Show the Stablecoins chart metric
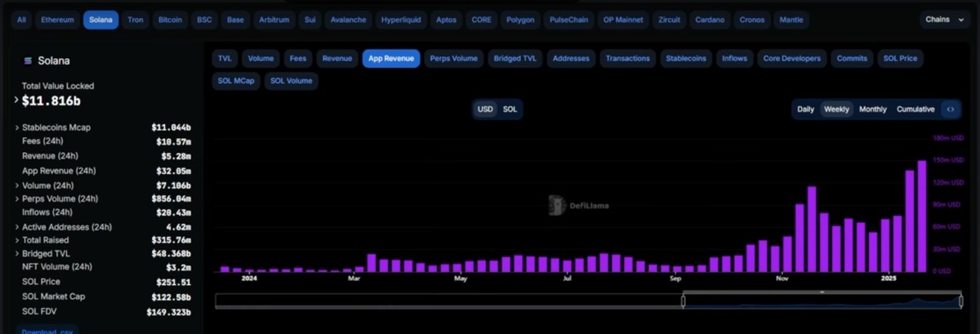Screen dimensions: 980x334 coord(687,59)
